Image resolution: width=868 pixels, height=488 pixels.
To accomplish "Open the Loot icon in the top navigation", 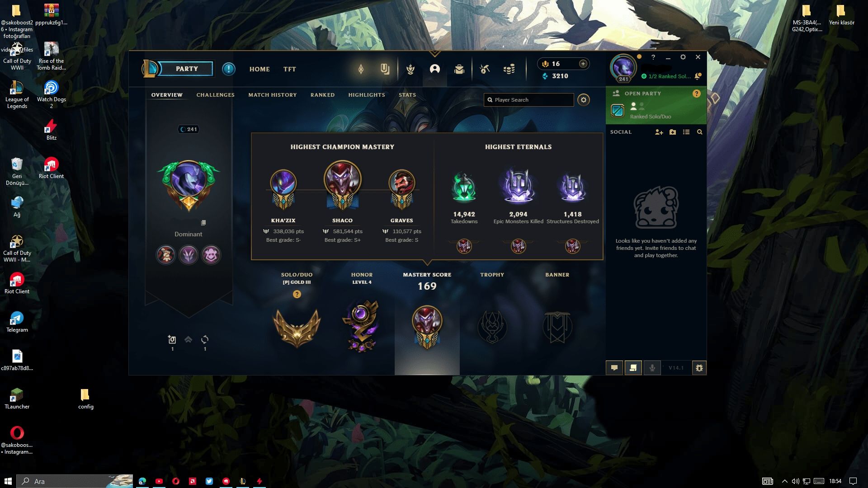I will point(485,69).
